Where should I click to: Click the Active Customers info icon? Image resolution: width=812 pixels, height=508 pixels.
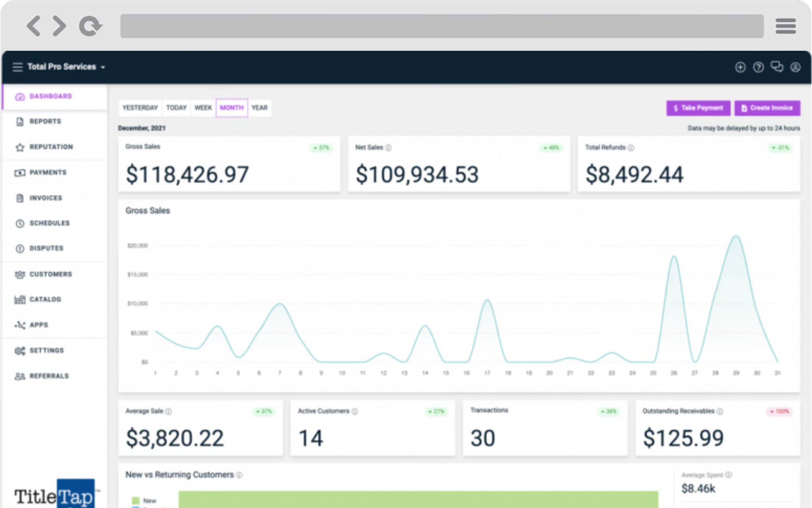coord(355,411)
